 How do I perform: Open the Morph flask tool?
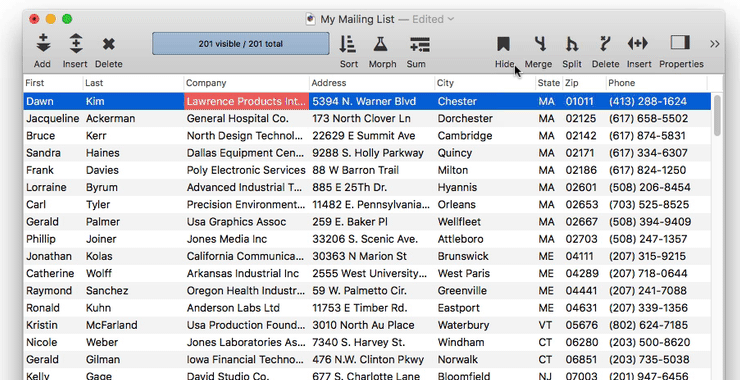(380, 44)
